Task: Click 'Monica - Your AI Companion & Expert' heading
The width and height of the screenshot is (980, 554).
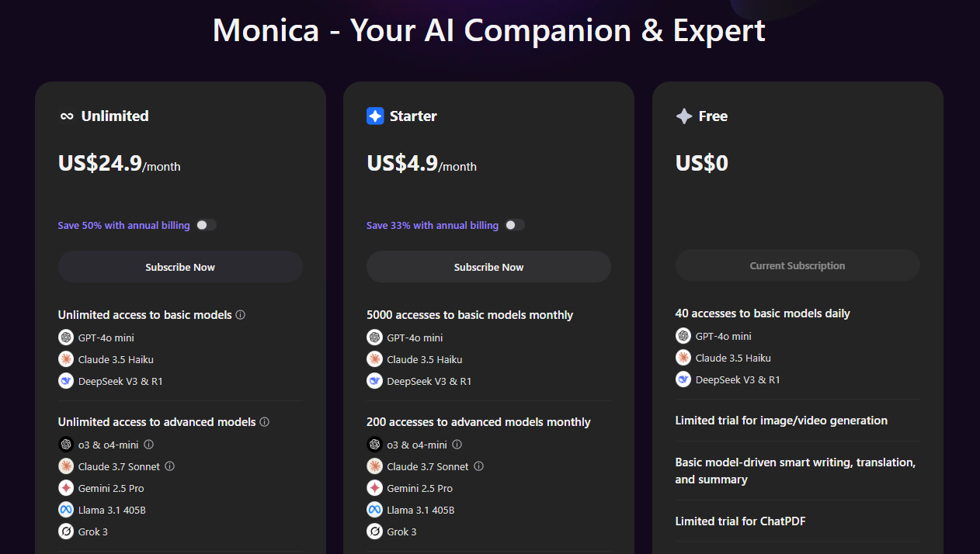Action: [x=489, y=30]
